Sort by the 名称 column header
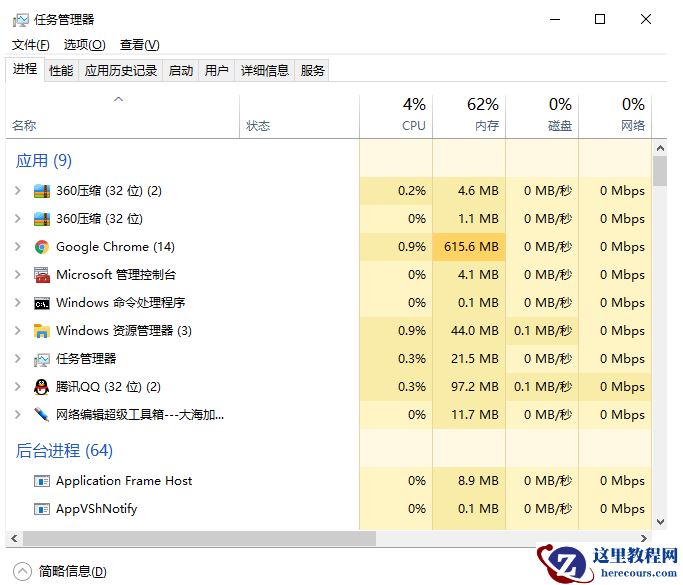The width and height of the screenshot is (683, 585). point(122,117)
